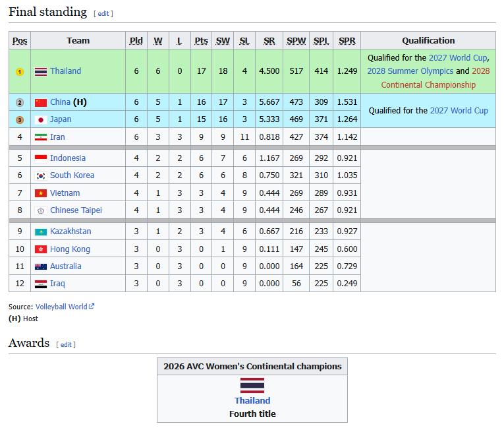
Task: Click the Japan flag icon
Action: tap(41, 120)
